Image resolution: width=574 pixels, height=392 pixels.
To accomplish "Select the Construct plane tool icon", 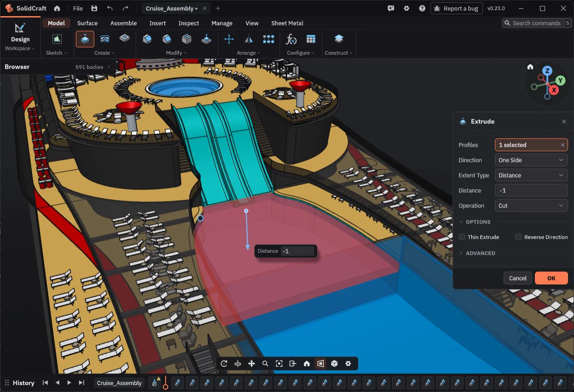I will click(x=339, y=39).
